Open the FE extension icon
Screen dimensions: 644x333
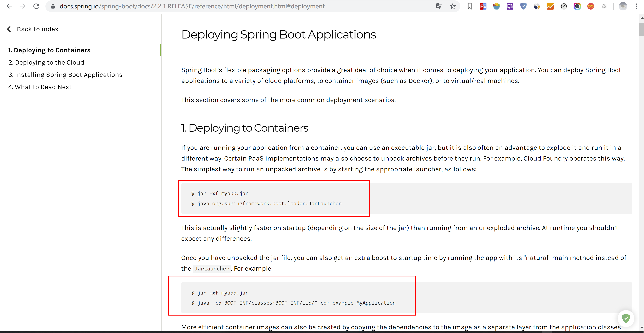point(483,6)
